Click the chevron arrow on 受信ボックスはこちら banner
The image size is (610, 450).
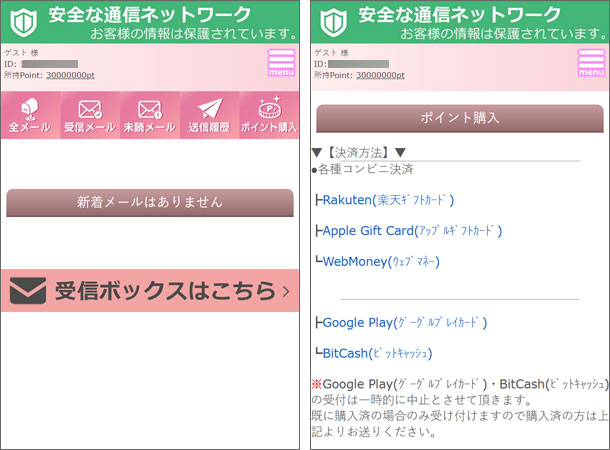click(286, 292)
